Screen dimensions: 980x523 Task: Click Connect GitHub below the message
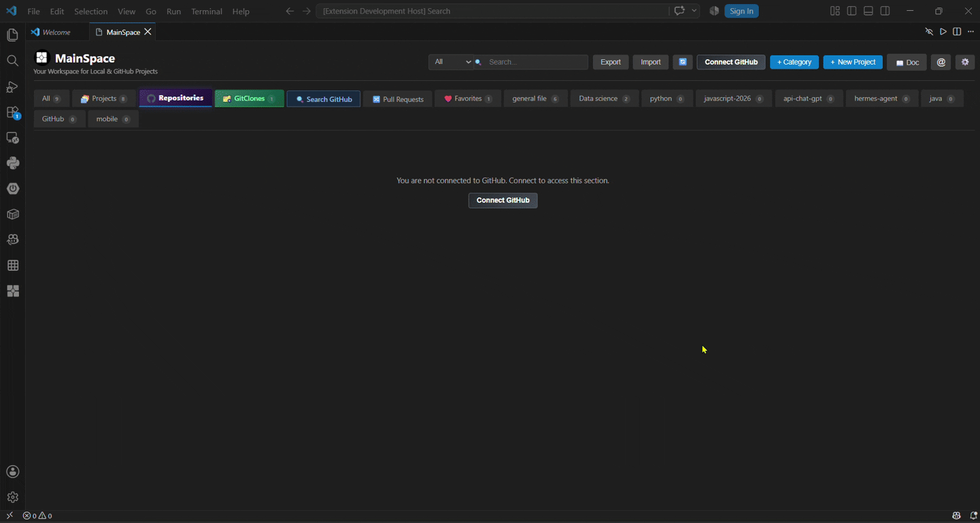point(503,201)
